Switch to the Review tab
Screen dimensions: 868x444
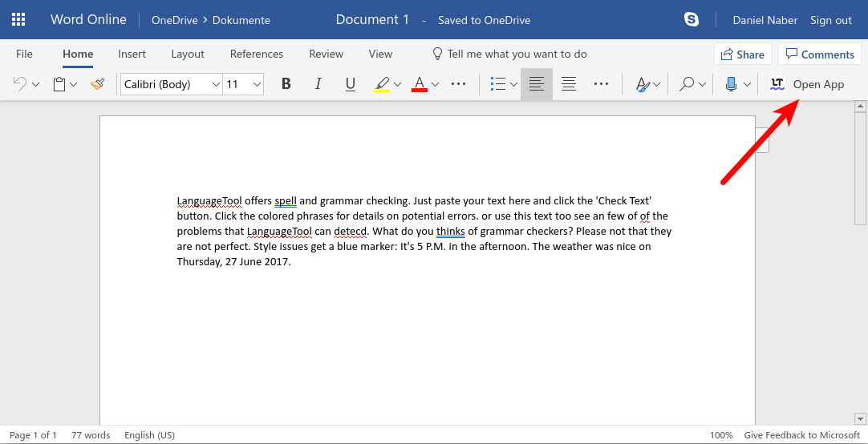pyautogui.click(x=326, y=54)
